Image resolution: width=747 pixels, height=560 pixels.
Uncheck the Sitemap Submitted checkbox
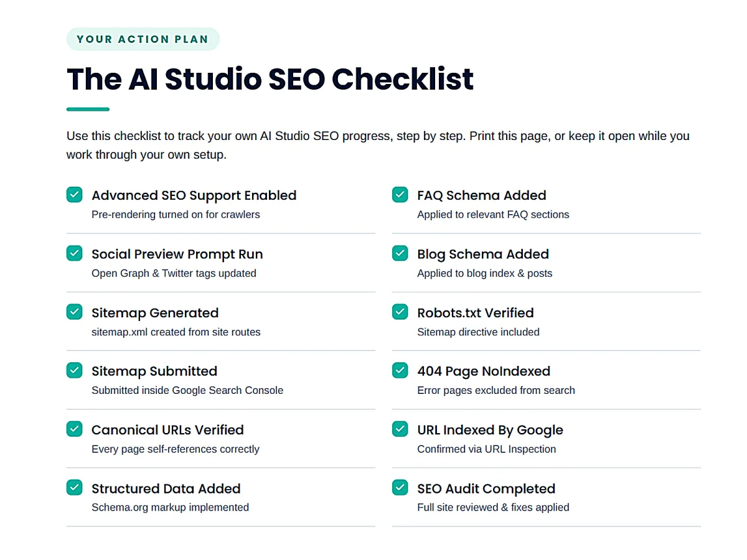click(x=74, y=370)
